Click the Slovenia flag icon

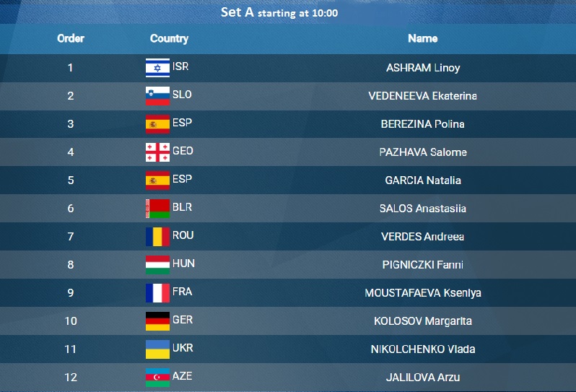(x=157, y=96)
